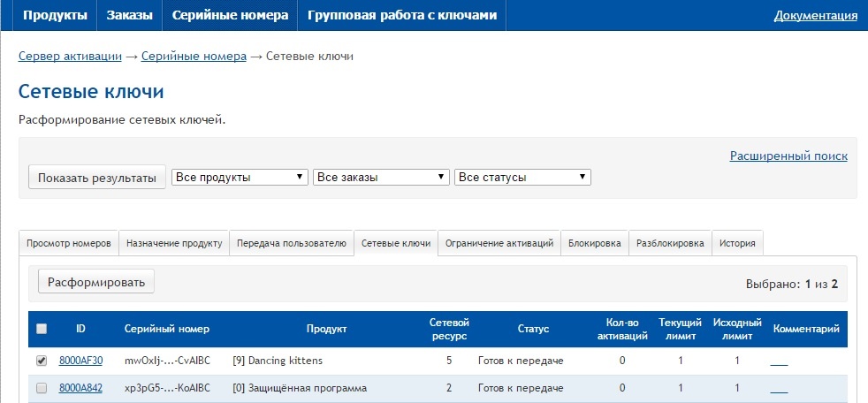Viewport: 868px width, 403px height.
Task: Expand the Все заказы dropdown
Action: coord(381,178)
